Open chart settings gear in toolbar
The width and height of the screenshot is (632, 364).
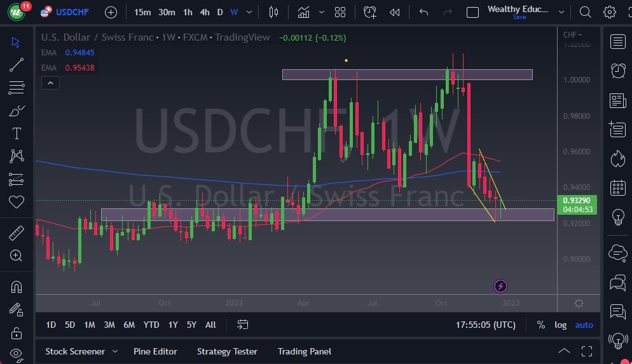pos(609,13)
